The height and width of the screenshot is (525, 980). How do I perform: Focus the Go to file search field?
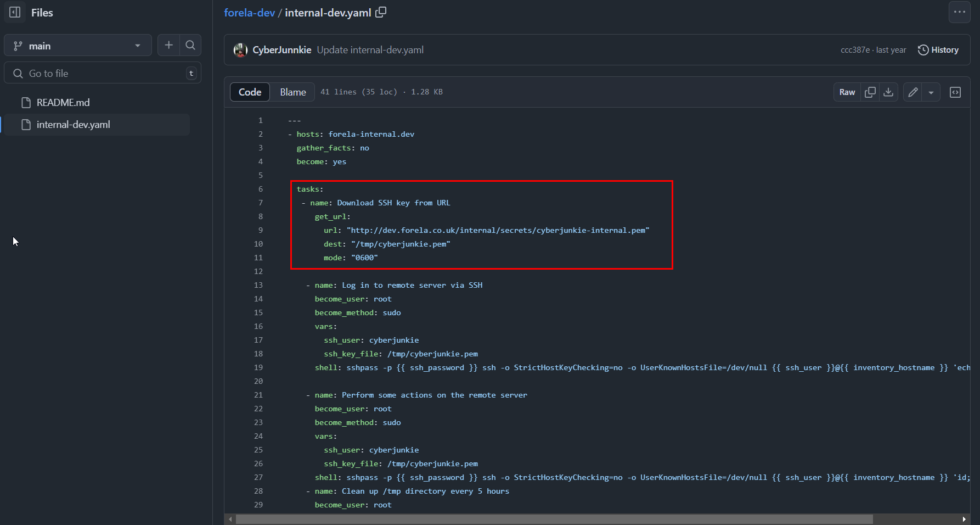pyautogui.click(x=103, y=73)
